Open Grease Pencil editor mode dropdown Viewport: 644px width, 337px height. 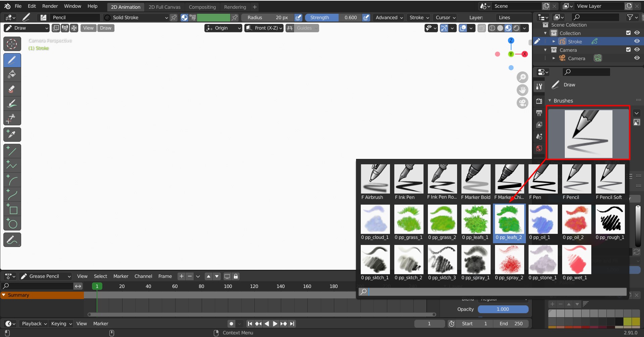pyautogui.click(x=46, y=276)
